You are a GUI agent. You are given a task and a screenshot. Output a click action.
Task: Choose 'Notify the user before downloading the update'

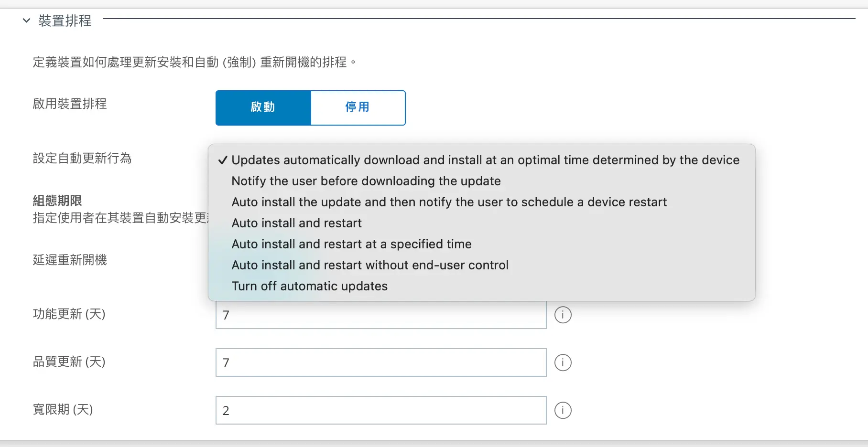coord(366,181)
